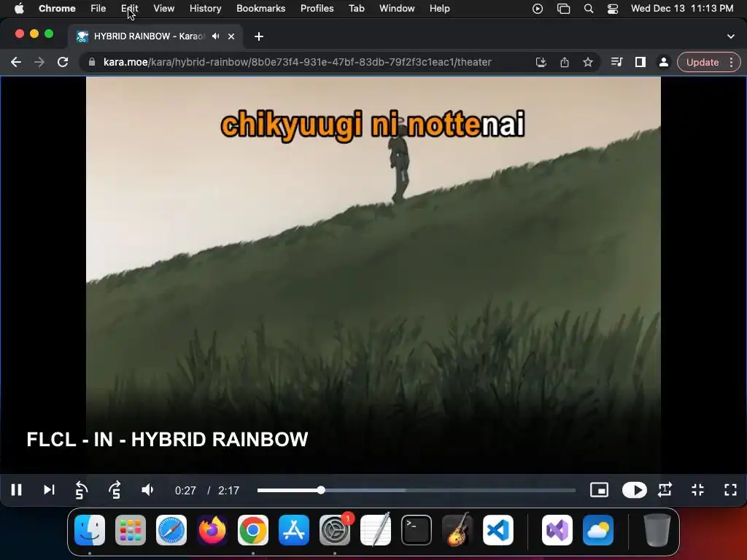Launch GarageBand from the dock
Screen dimensions: 747x560
457,530
